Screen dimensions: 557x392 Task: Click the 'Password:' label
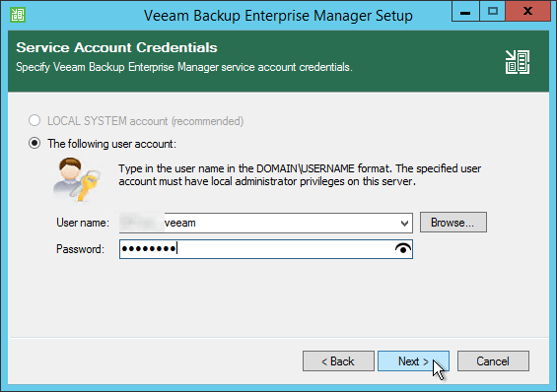[x=80, y=249]
